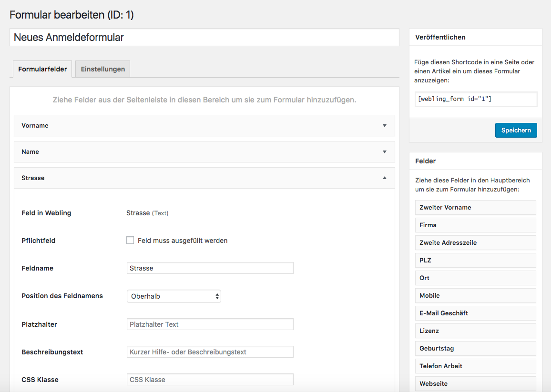
Task: Select the Webseite field item
Action: pyautogui.click(x=475, y=383)
